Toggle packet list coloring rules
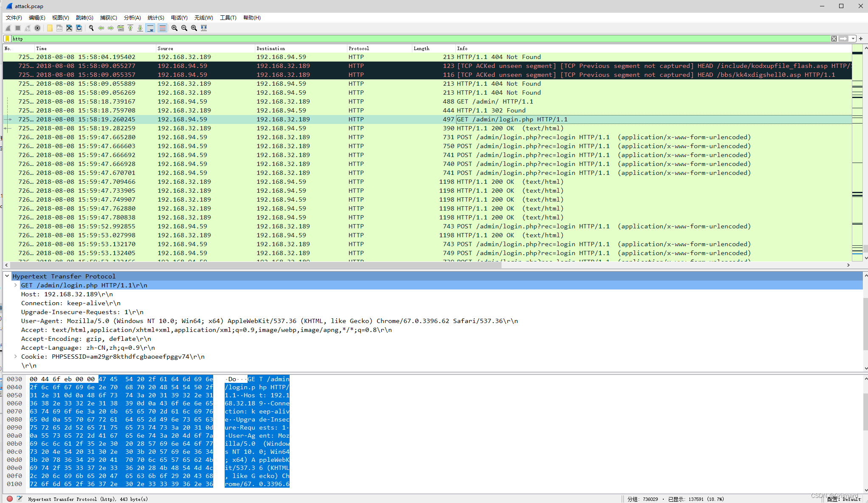The image size is (868, 503). (x=162, y=28)
